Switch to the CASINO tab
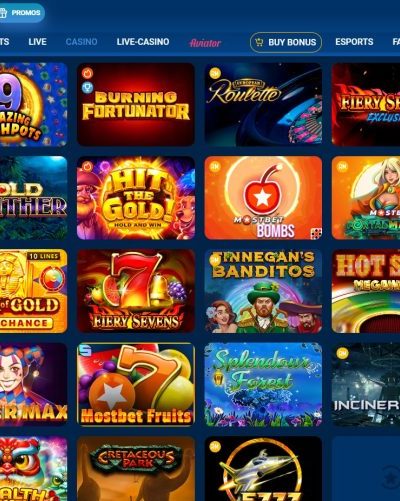 coord(81,42)
